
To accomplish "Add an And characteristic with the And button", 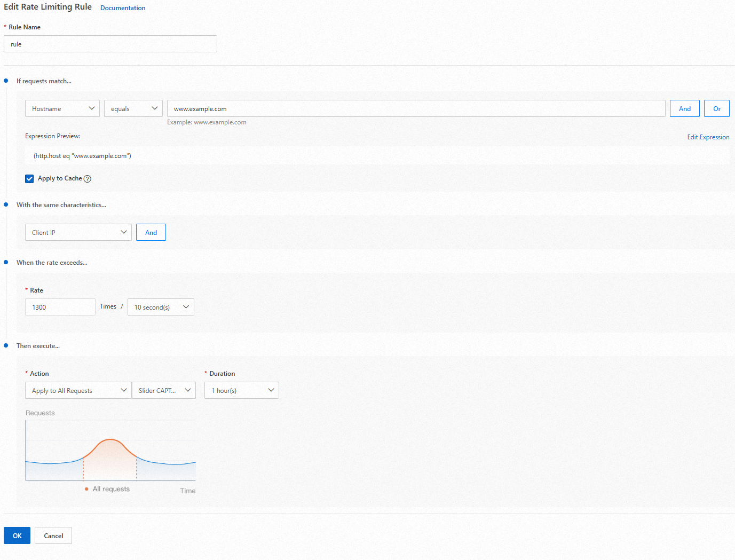I will click(151, 232).
